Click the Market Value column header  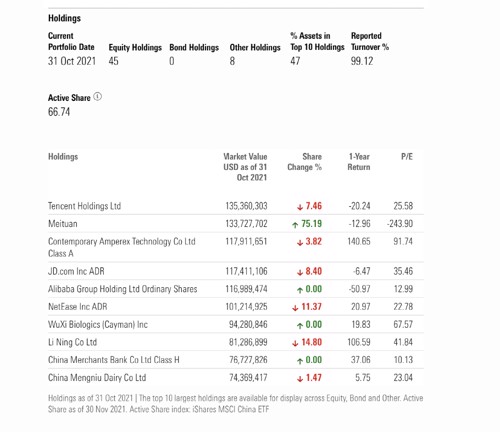click(x=245, y=167)
